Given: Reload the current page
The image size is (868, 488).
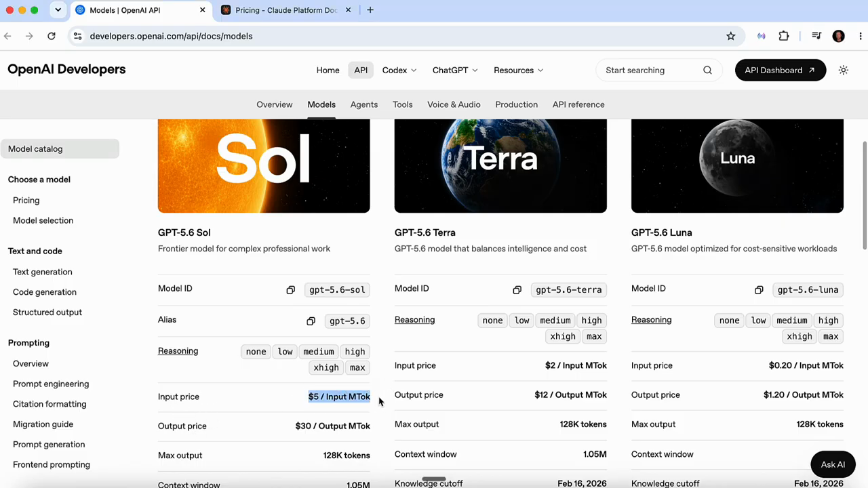Looking at the screenshot, I should pos(52,36).
